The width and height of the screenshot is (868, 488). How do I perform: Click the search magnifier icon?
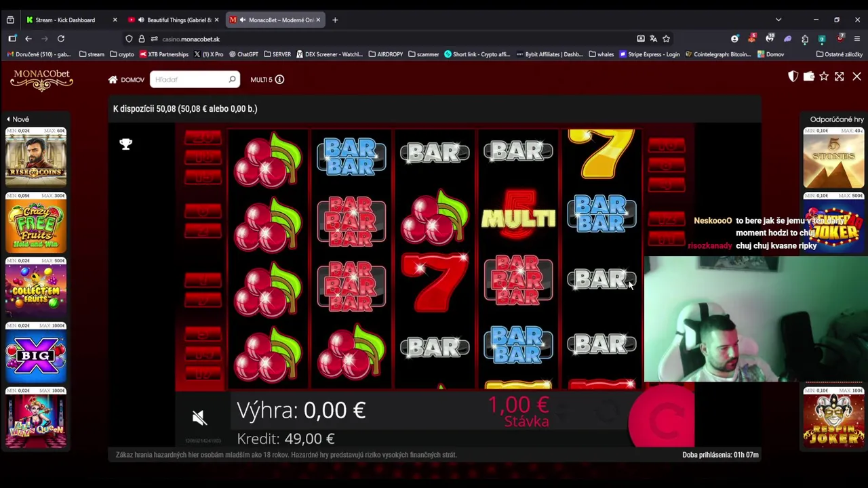coord(232,79)
